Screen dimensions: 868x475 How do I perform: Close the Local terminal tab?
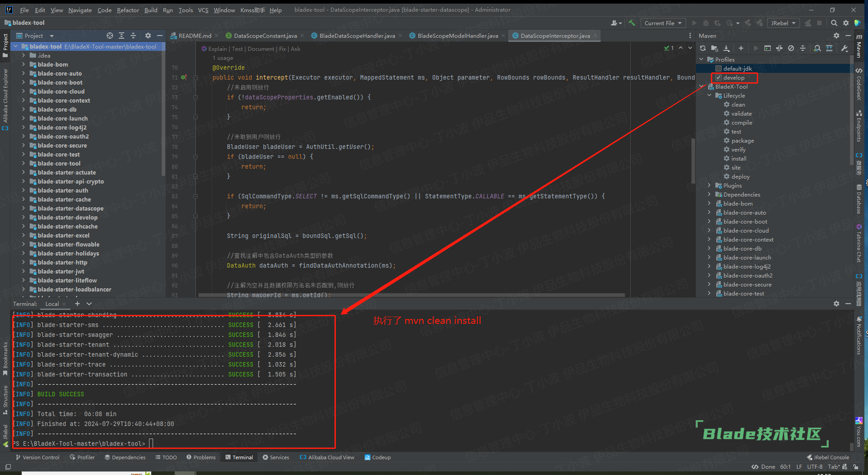(x=64, y=304)
